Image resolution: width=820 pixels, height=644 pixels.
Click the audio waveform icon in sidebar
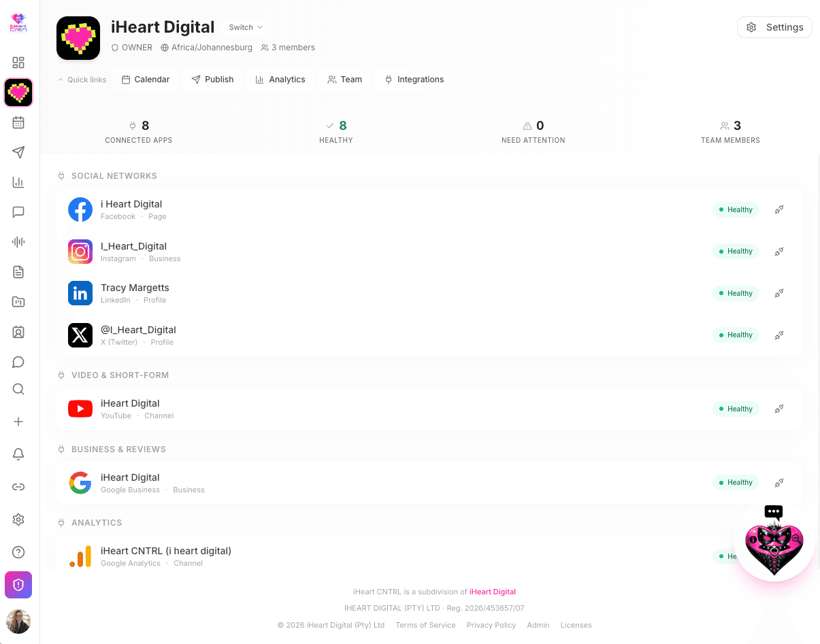pyautogui.click(x=18, y=242)
